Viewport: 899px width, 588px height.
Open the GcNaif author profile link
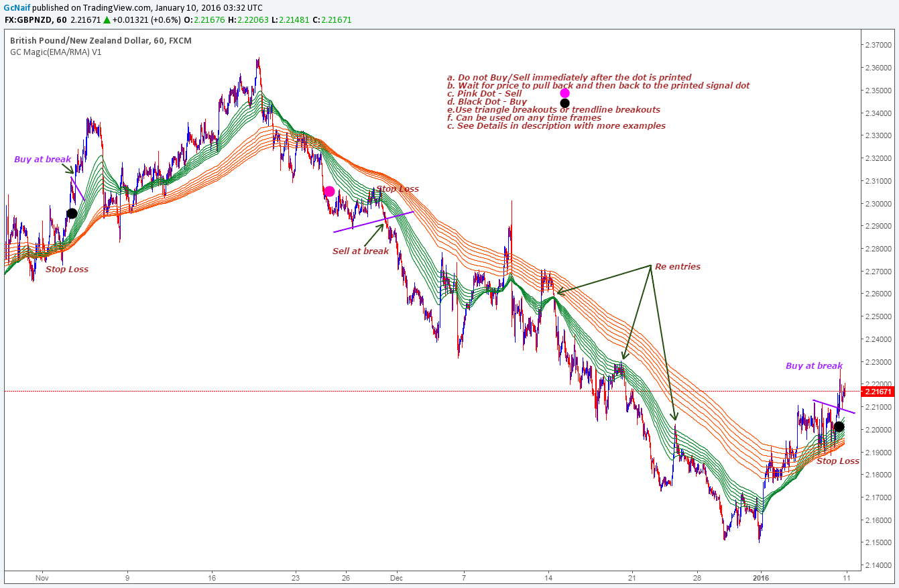point(17,7)
